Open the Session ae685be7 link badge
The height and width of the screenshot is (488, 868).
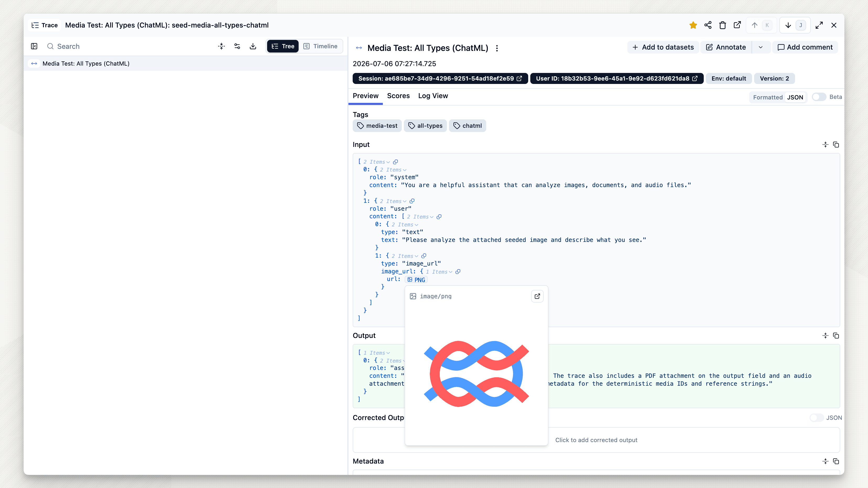pyautogui.click(x=440, y=78)
